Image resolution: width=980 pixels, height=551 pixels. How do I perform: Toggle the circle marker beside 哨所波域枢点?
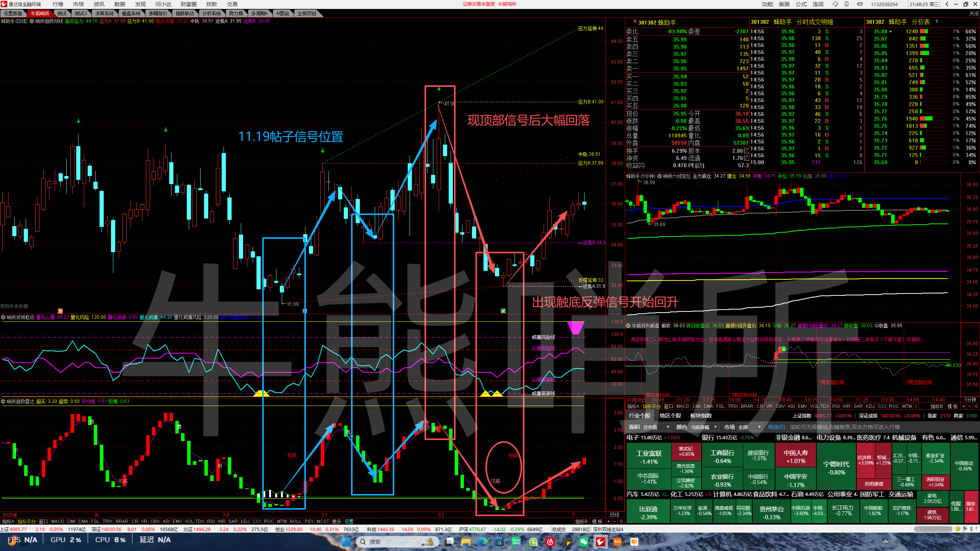(3, 317)
